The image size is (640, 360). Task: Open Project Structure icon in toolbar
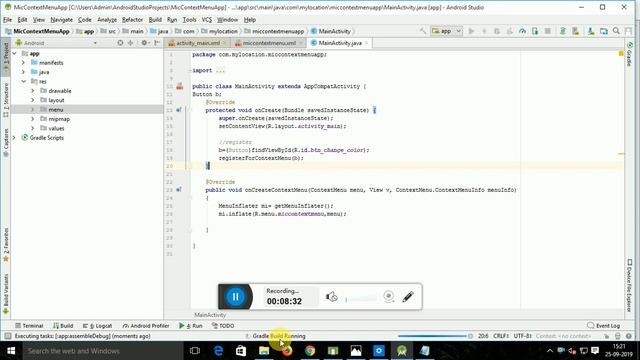[x=603, y=31]
